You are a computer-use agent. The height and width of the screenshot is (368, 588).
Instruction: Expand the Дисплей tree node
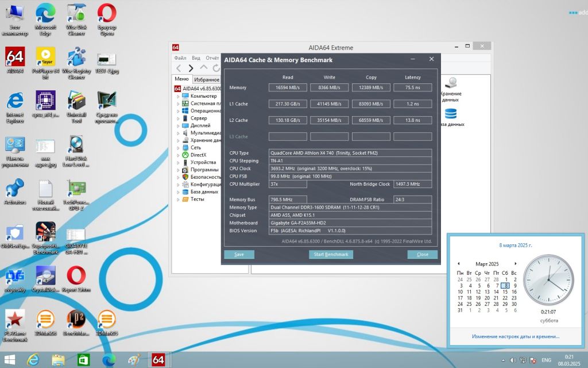(x=178, y=126)
